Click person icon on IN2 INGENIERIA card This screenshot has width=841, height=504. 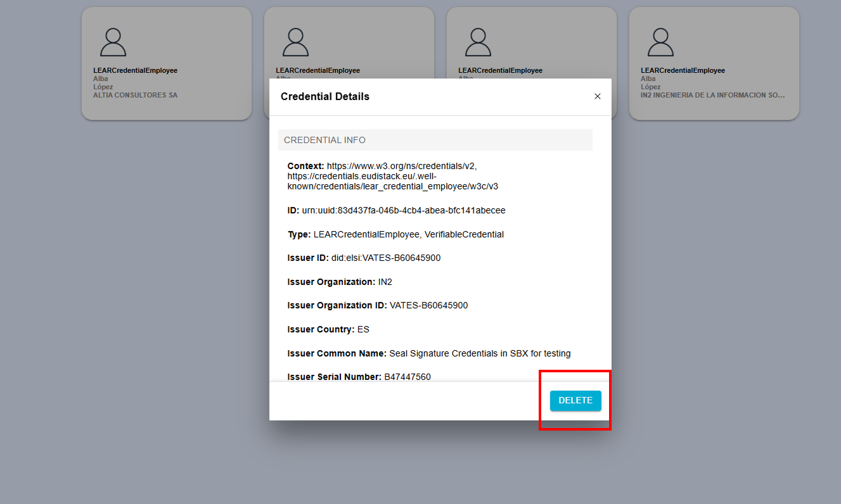pyautogui.click(x=660, y=42)
